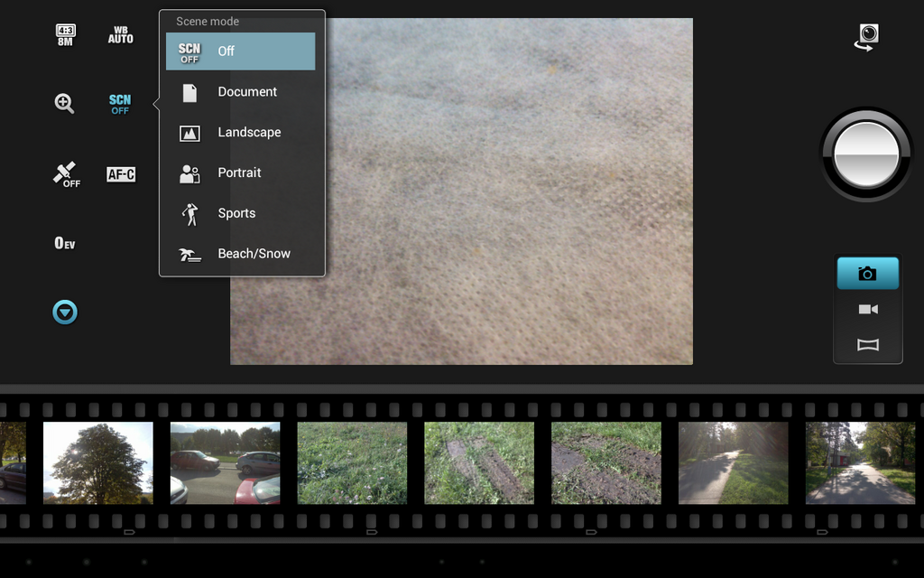Switch to panorama capture mode
Screen dimensions: 924x578
tap(867, 345)
